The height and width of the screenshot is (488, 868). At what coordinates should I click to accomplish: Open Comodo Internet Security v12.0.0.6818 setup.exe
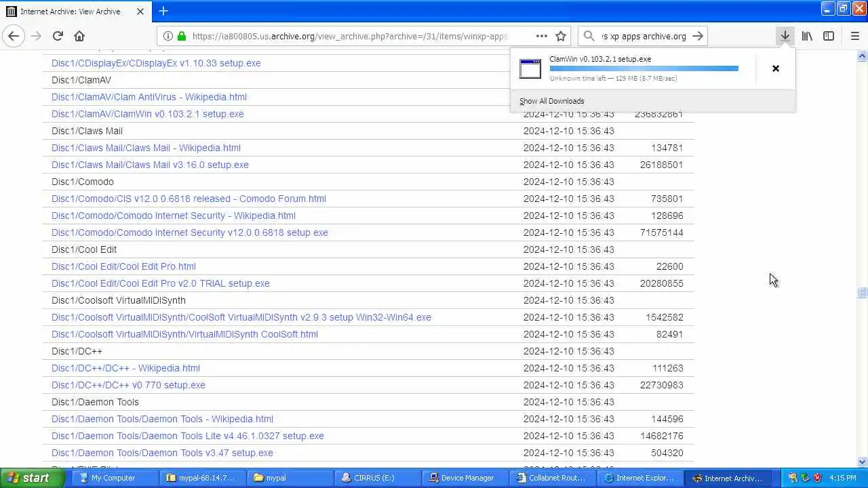point(190,232)
